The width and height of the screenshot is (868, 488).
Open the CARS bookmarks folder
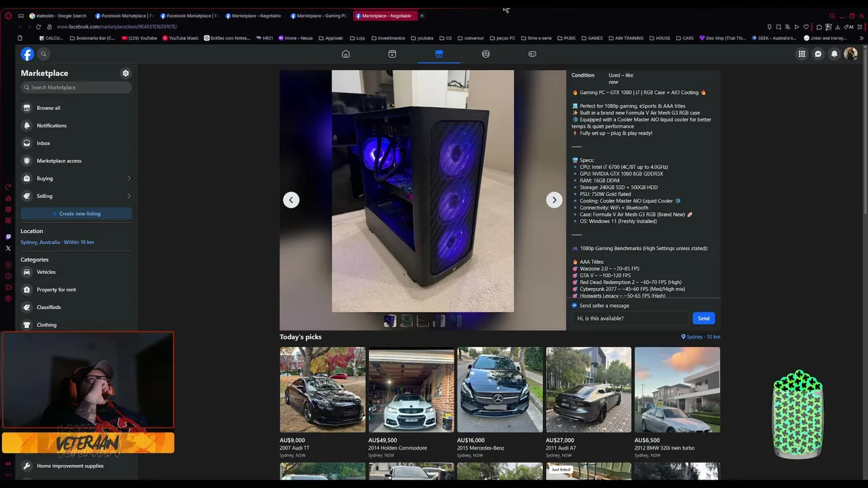[684, 38]
